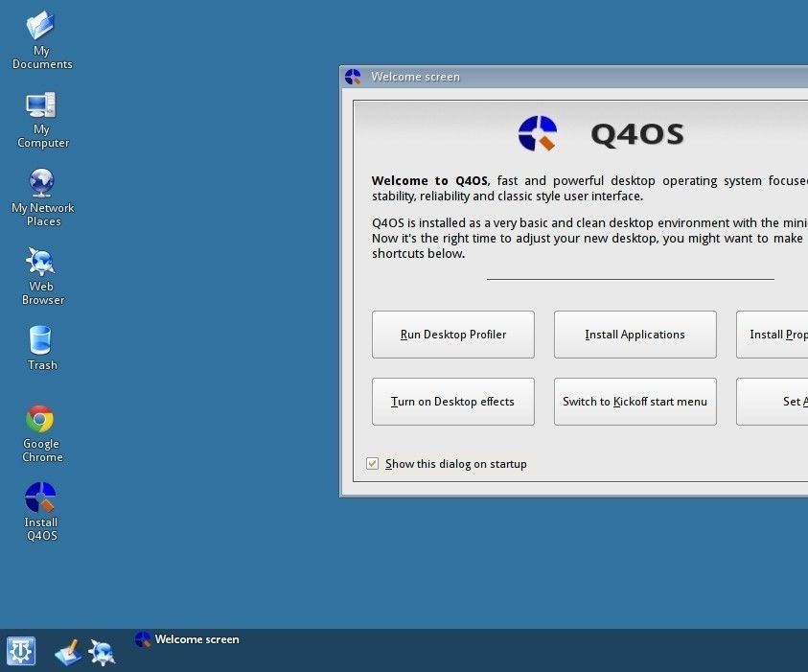Click the Install Prop... button
Viewport: 808px width, 672px height.
(772, 335)
